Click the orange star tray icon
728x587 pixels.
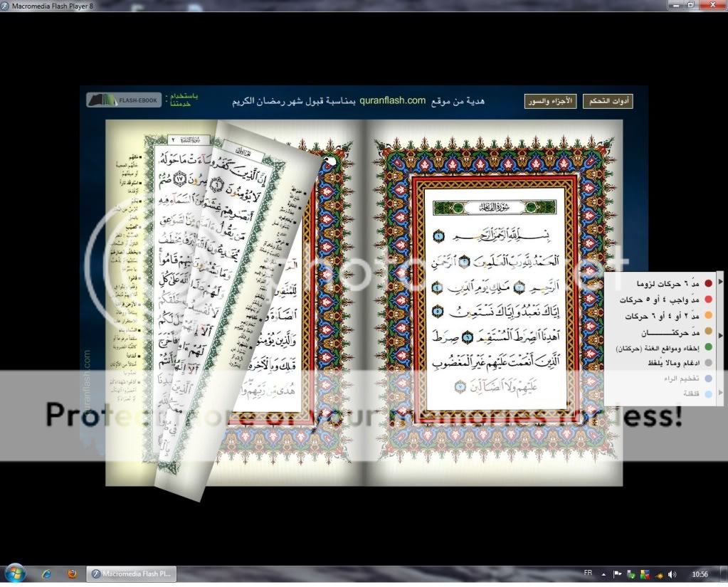659,575
